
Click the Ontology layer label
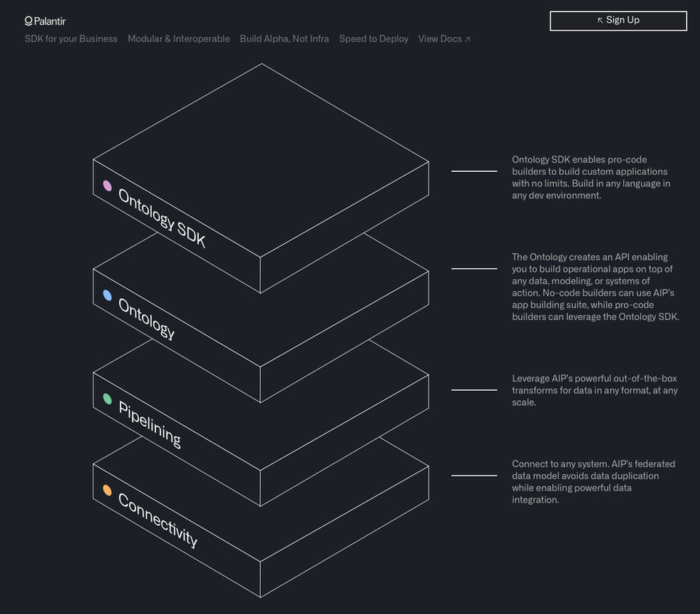click(x=146, y=318)
